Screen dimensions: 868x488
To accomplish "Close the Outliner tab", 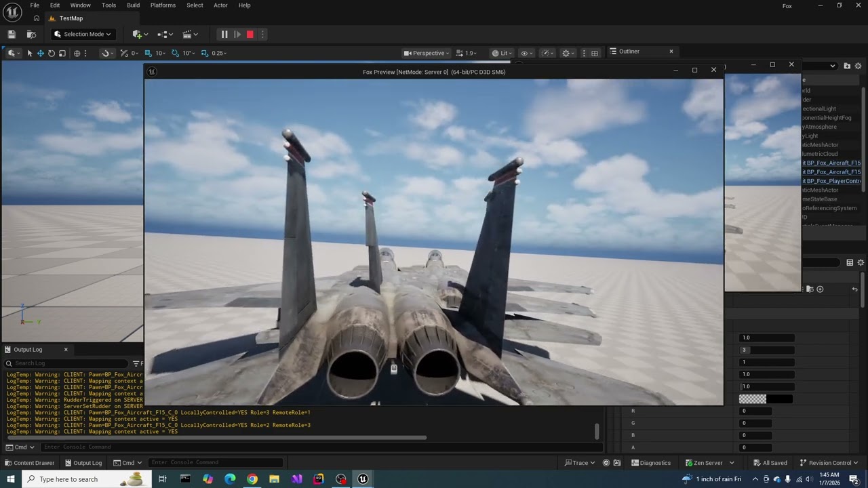I will click(671, 52).
